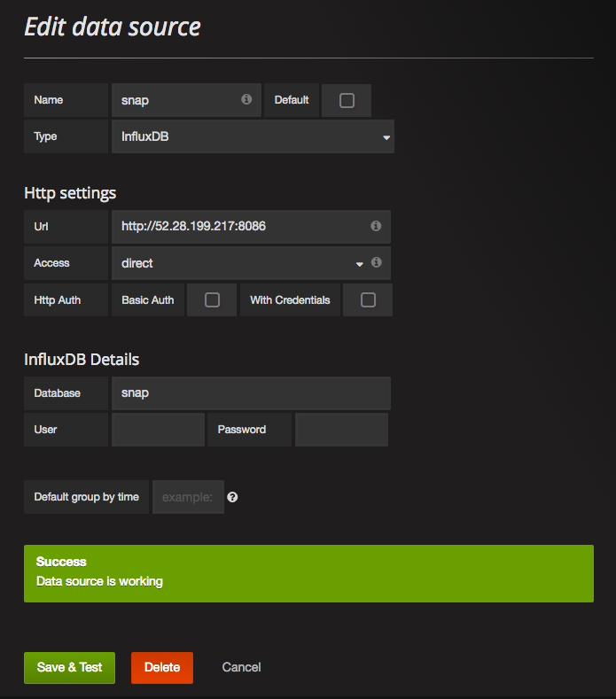This screenshot has width=616, height=699.
Task: Click the info icon in Name field
Action: (246, 100)
